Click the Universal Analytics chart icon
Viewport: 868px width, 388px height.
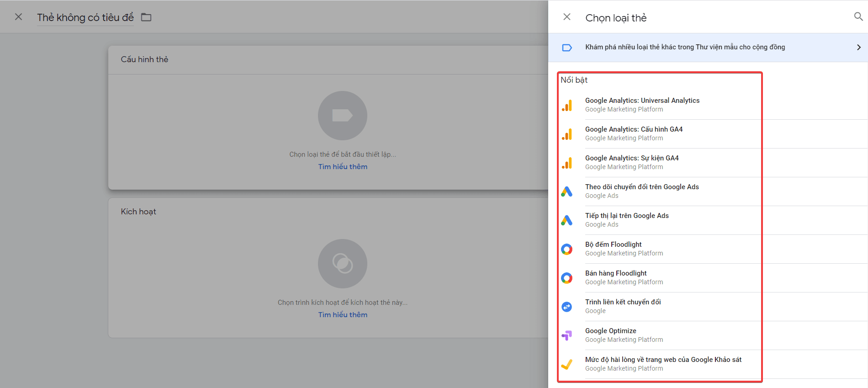(567, 106)
